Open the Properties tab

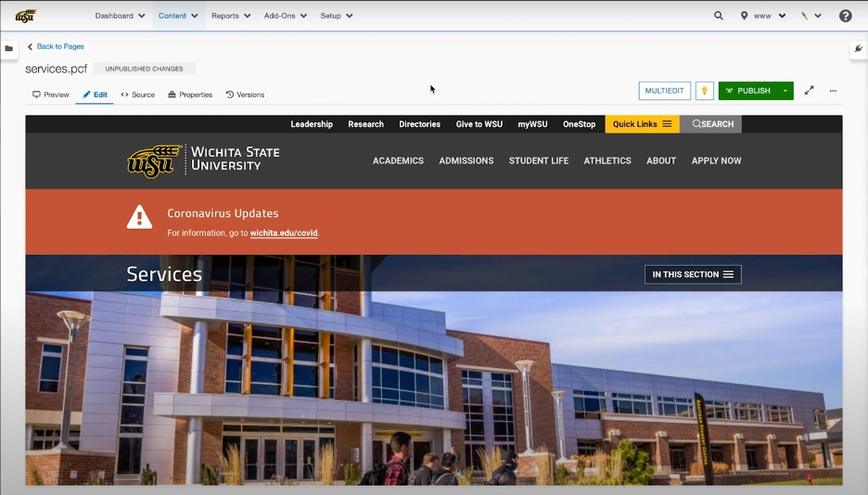click(x=190, y=95)
